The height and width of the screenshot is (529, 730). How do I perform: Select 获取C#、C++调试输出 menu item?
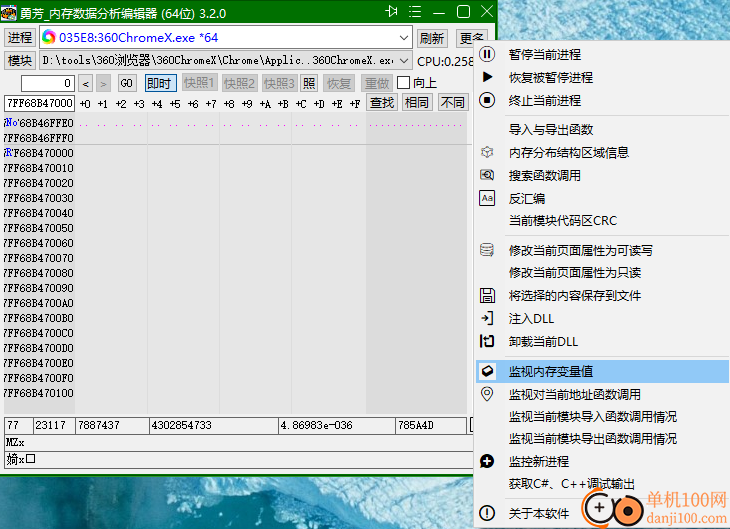[x=572, y=484]
